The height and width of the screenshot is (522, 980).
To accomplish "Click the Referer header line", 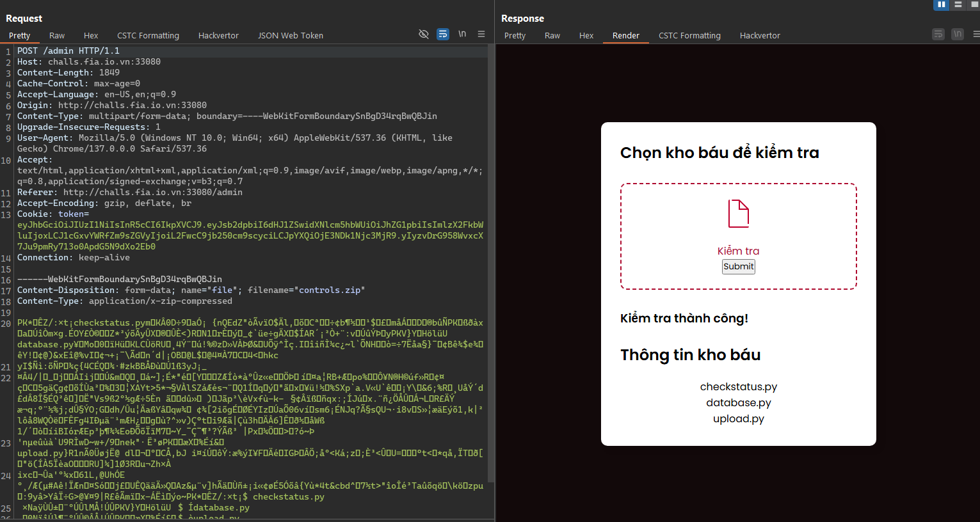I will coord(130,192).
